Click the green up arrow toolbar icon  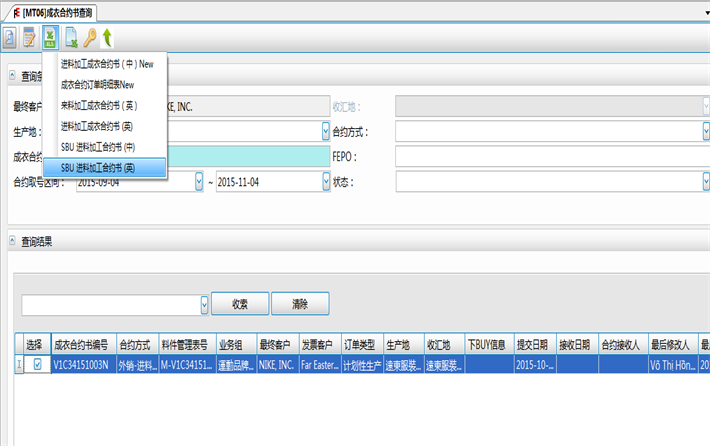[x=106, y=39]
